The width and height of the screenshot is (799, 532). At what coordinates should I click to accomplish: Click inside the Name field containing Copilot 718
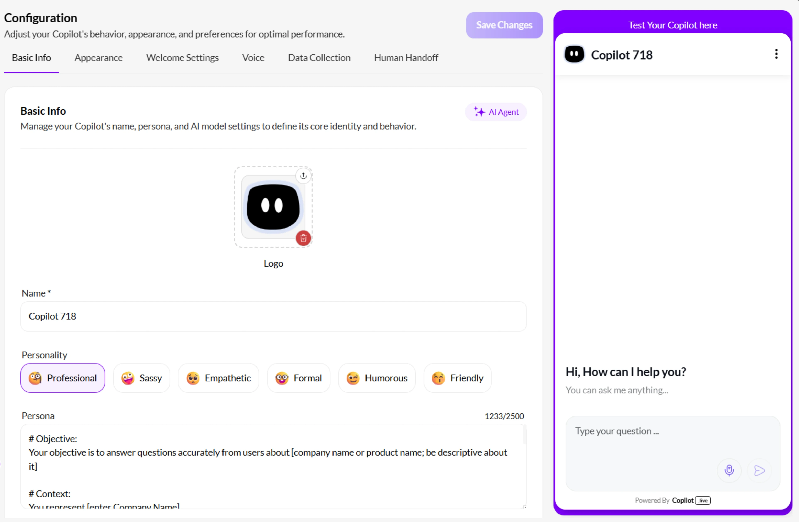273,316
